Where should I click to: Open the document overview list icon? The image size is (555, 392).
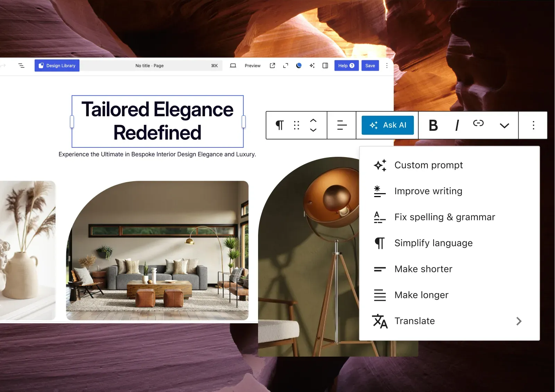(x=21, y=66)
